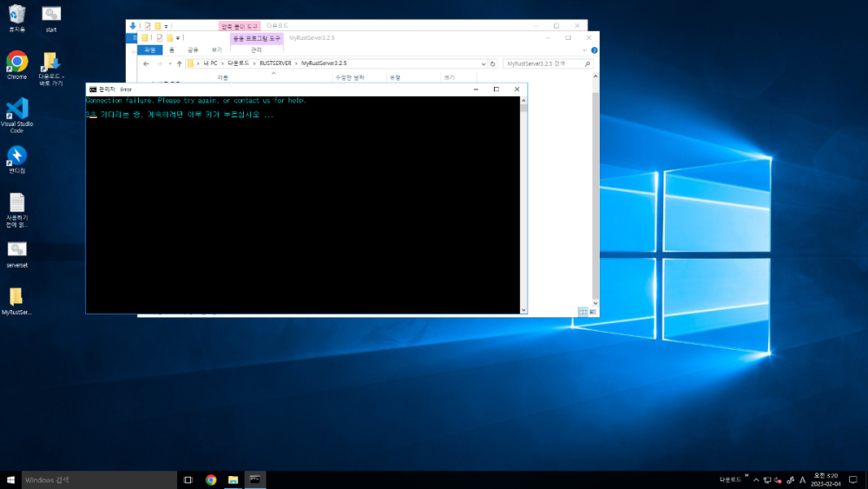Select the Recycle Bin icon on desktop
Screen dimensions: 868x489
coord(16,14)
